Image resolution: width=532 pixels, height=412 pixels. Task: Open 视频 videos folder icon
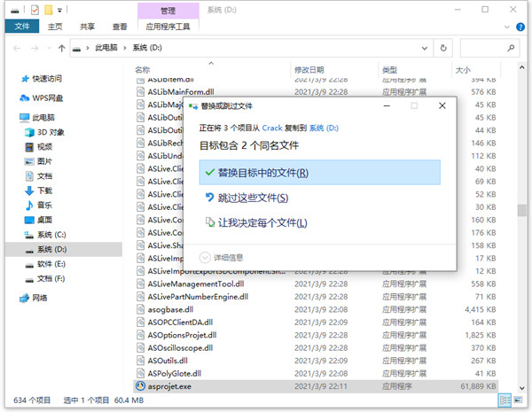click(x=29, y=147)
